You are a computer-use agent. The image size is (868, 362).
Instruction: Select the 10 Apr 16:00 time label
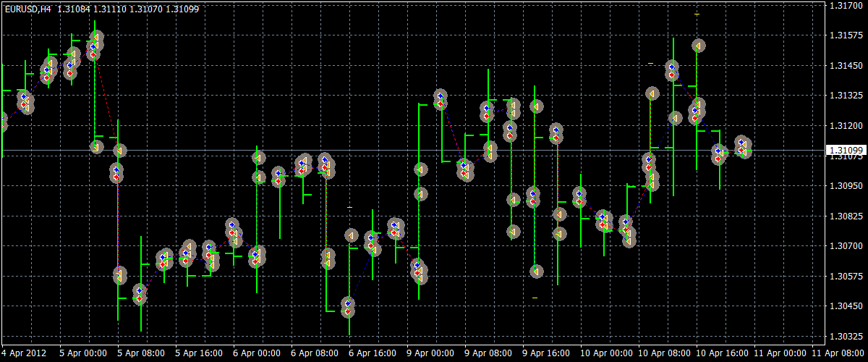click(720, 353)
